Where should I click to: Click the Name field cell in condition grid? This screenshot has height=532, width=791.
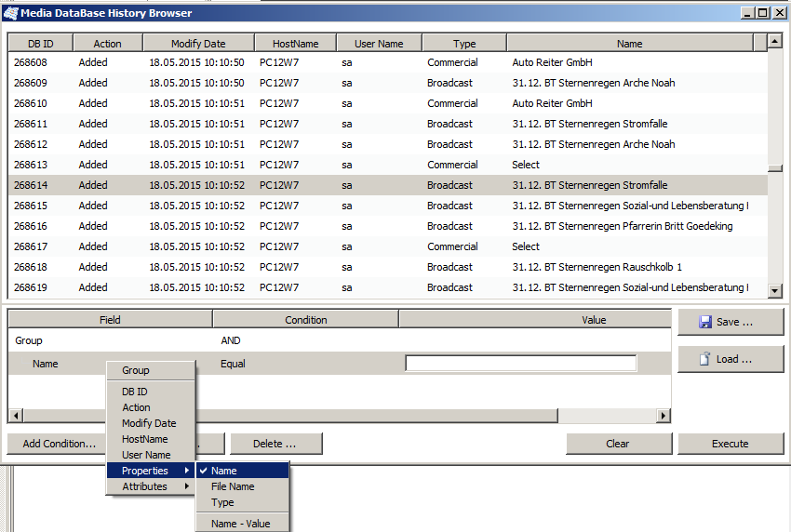tap(46, 364)
